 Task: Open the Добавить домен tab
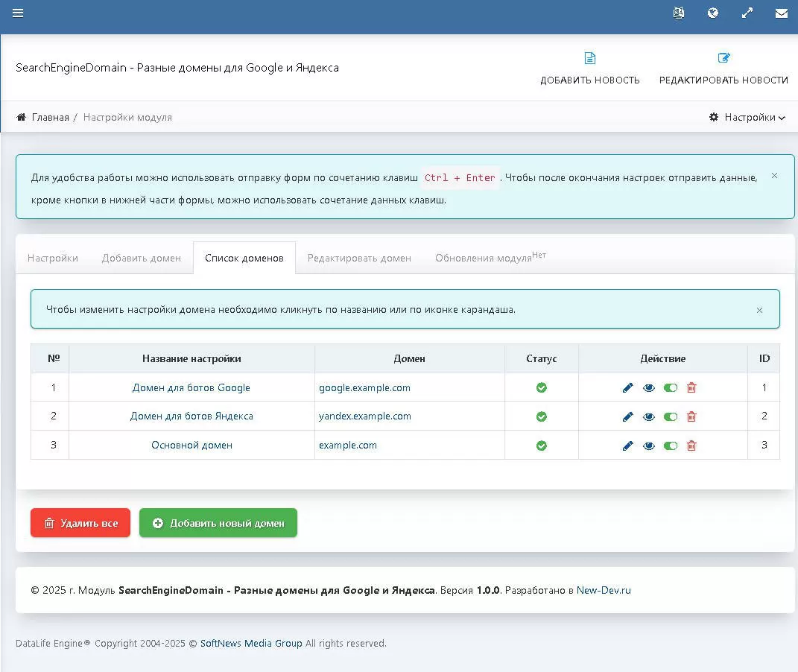pyautogui.click(x=142, y=258)
